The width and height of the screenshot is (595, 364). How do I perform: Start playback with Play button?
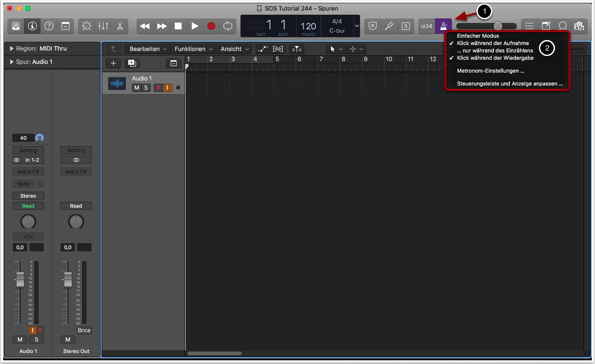point(195,26)
